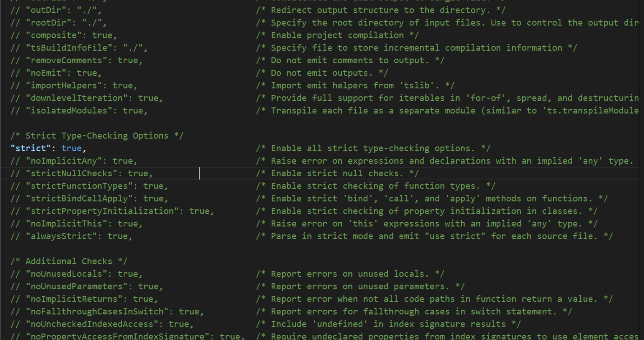The height and width of the screenshot is (340, 644).
Task: Click the "noImplicitReturns" option text
Action: point(85,299)
